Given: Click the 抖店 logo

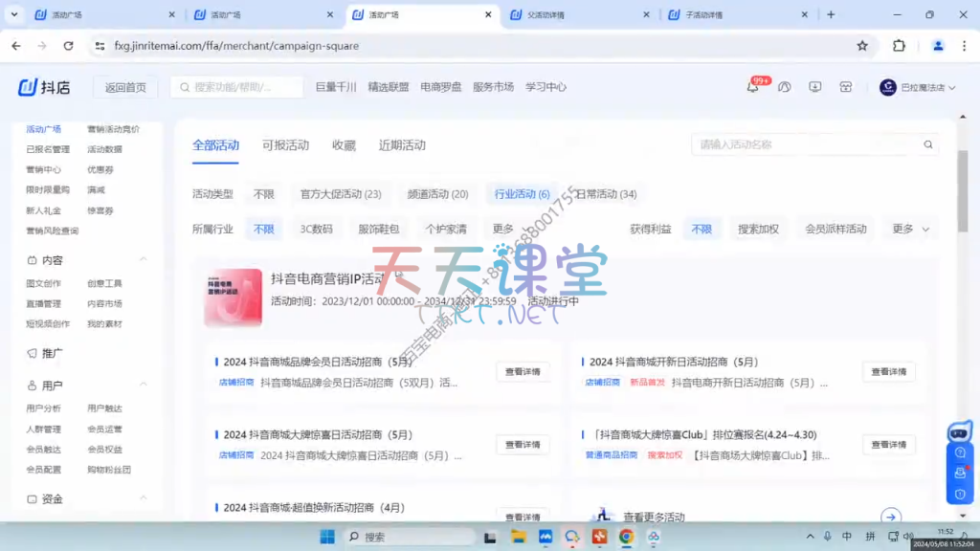Looking at the screenshot, I should pyautogui.click(x=44, y=87).
